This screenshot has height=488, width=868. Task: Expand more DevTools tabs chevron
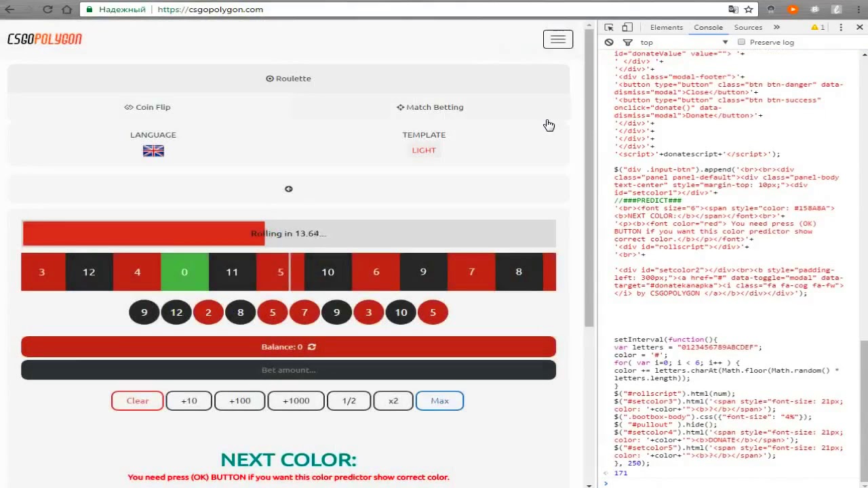776,27
